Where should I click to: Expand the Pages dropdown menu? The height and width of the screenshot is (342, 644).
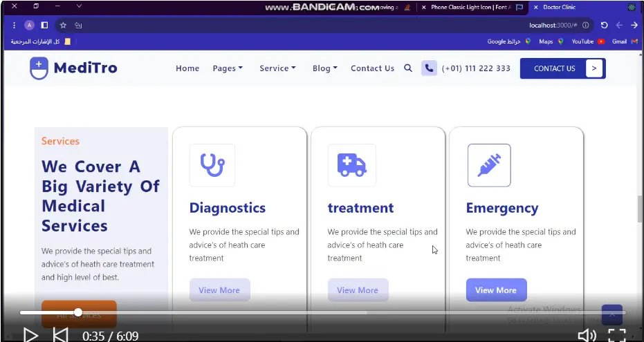pyautogui.click(x=228, y=68)
